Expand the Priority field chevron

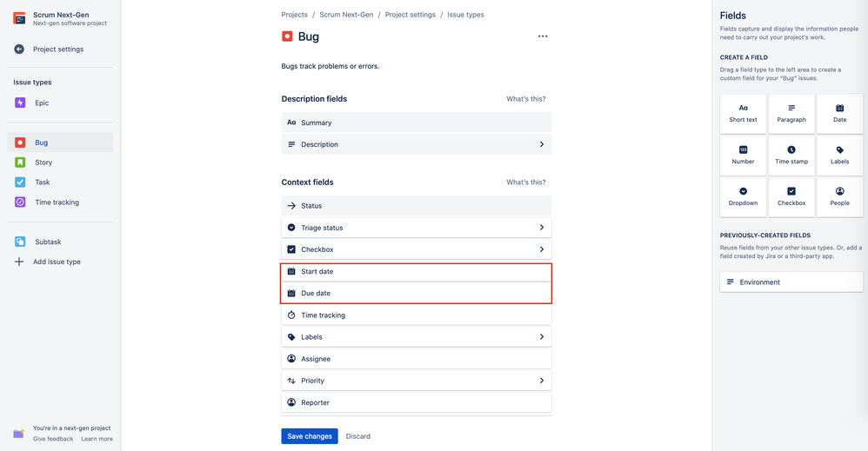541,381
